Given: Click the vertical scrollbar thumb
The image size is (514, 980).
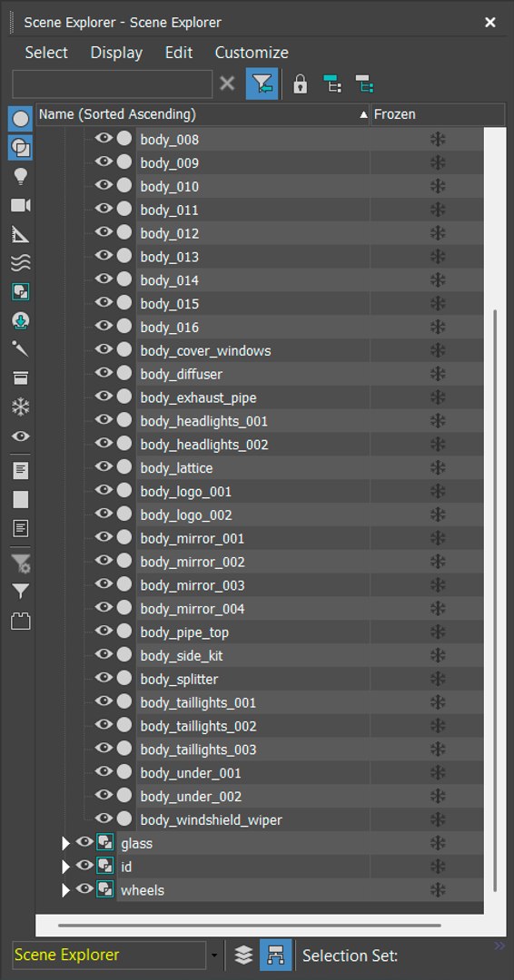Looking at the screenshot, I should coord(495,600).
